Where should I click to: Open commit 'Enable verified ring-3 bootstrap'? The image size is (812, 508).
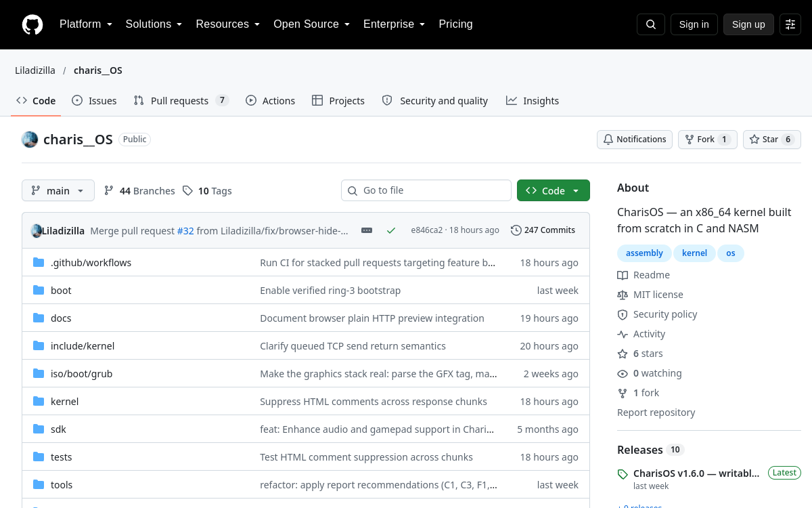pos(330,291)
